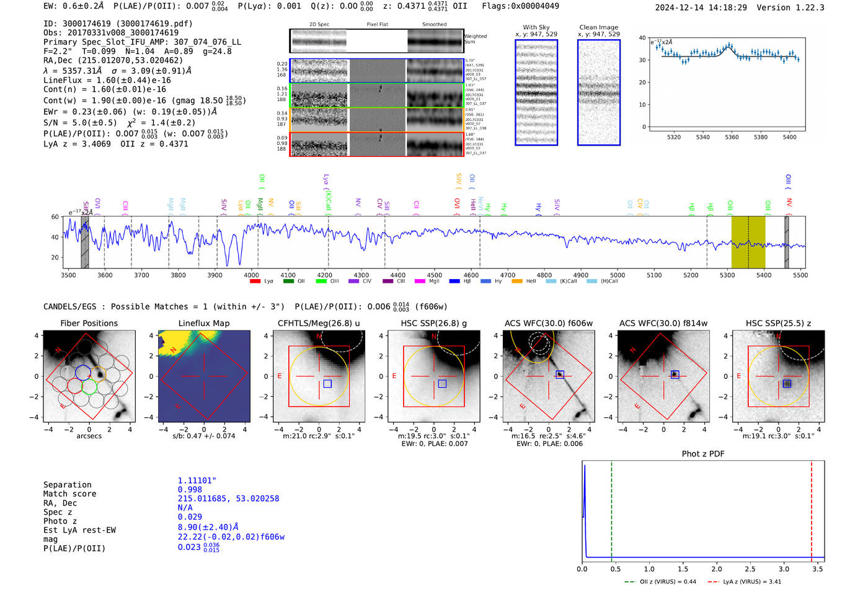The image size is (868, 591).
Task: Click the Lineflux Map panel
Action: 204,376
